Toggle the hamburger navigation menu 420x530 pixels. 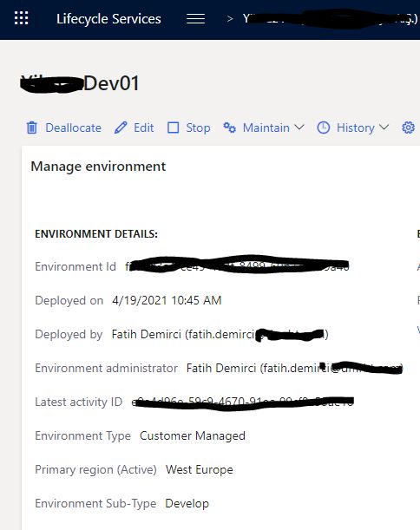coord(196,18)
